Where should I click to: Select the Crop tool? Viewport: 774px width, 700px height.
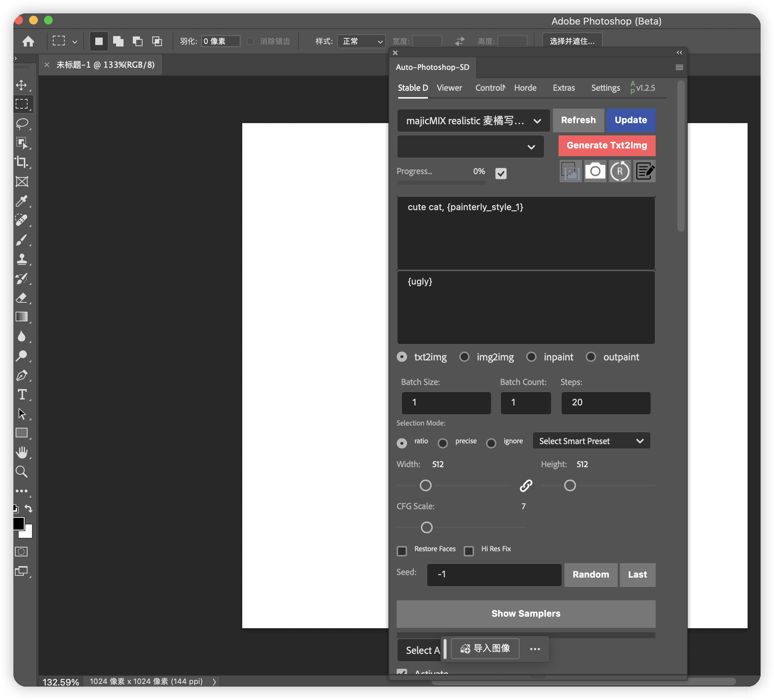[x=22, y=162]
